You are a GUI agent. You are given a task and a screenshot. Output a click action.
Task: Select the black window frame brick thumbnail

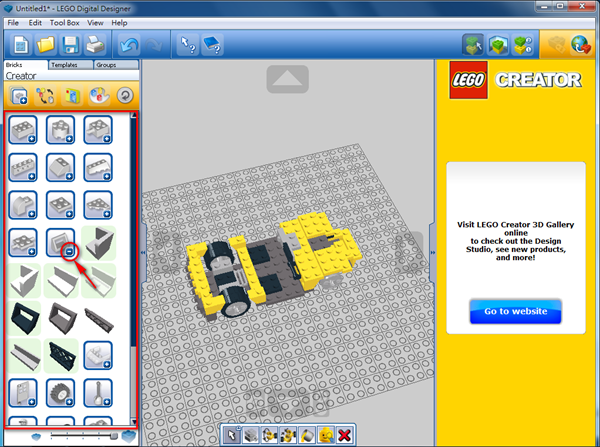point(22,317)
